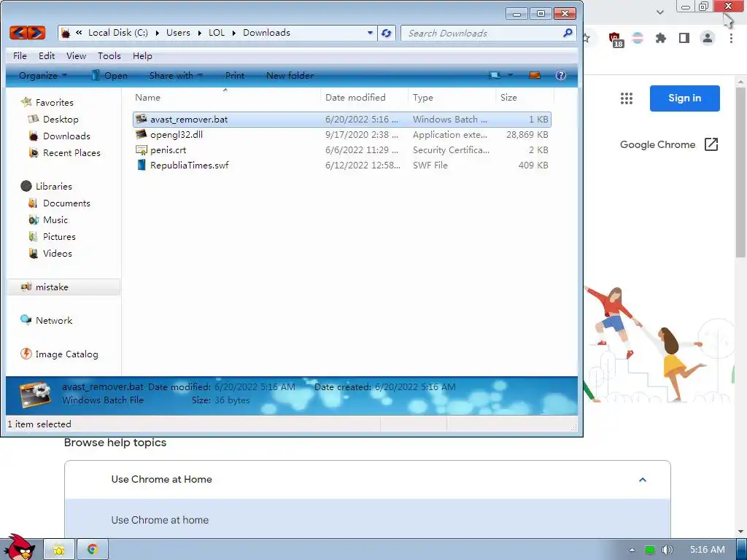This screenshot has width=747, height=560.
Task: Open Network in the navigation pane
Action: pos(46,321)
